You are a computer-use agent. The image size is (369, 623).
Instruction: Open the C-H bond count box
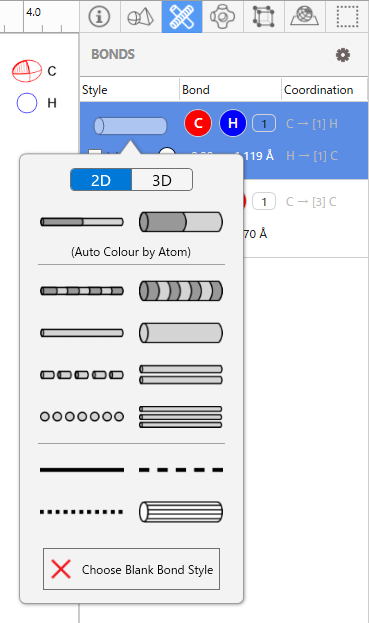click(264, 124)
